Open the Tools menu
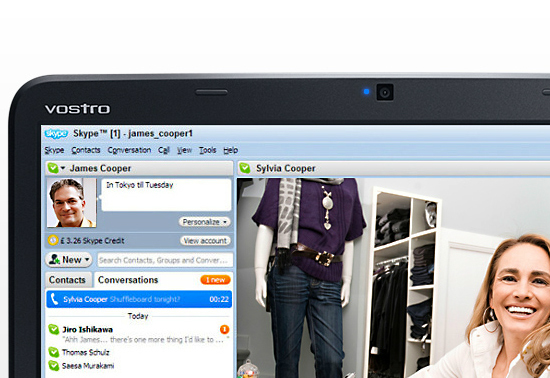550x378 pixels. (x=208, y=150)
